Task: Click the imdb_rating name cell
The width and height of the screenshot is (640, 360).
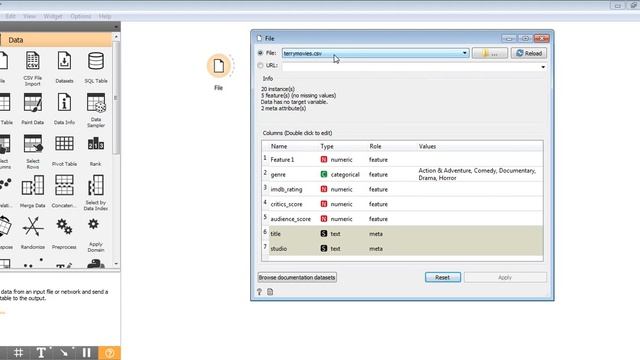Action: tap(287, 189)
